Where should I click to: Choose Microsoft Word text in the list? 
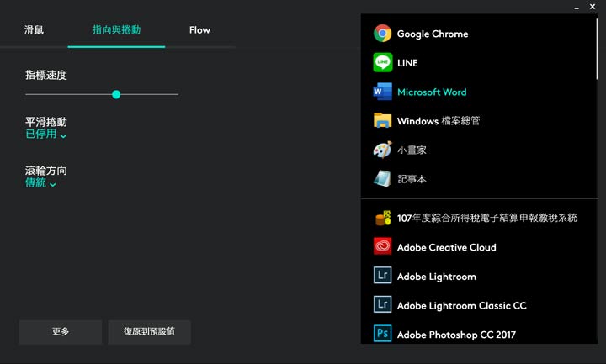click(432, 92)
